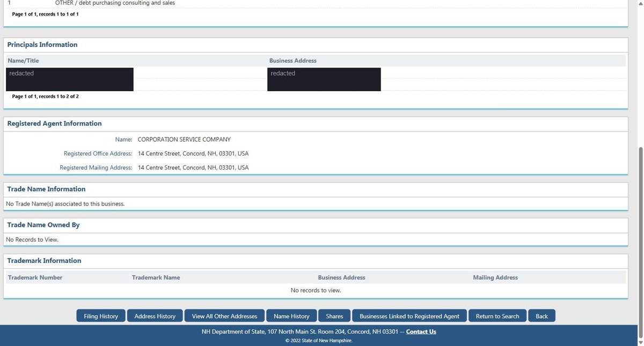Select the Registered Office Address value
The height and width of the screenshot is (346, 644).
coord(193,153)
